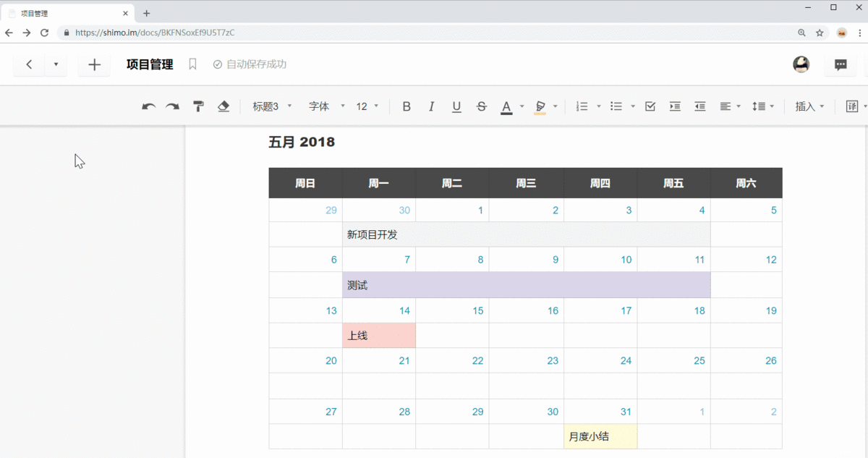
Task: Expand the dropdown next to the back chevron
Action: click(x=56, y=64)
